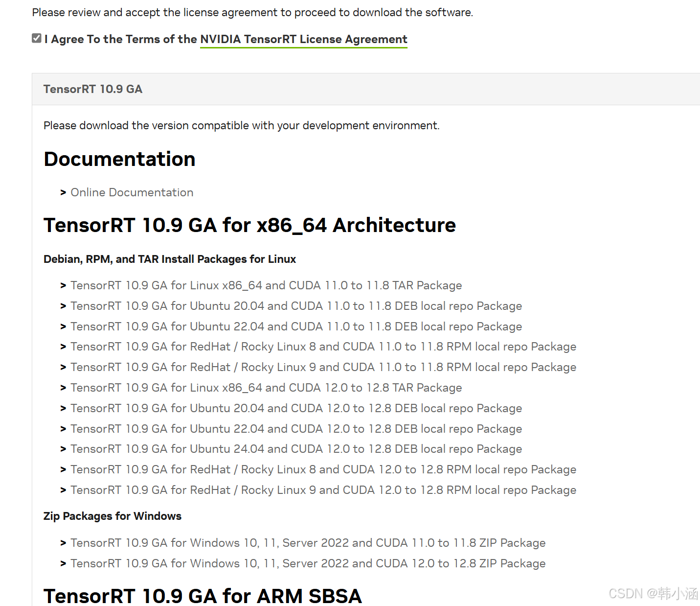Download Rocky Linux 9 CUDA 11.0 to 11.8 RPM package

point(323,367)
